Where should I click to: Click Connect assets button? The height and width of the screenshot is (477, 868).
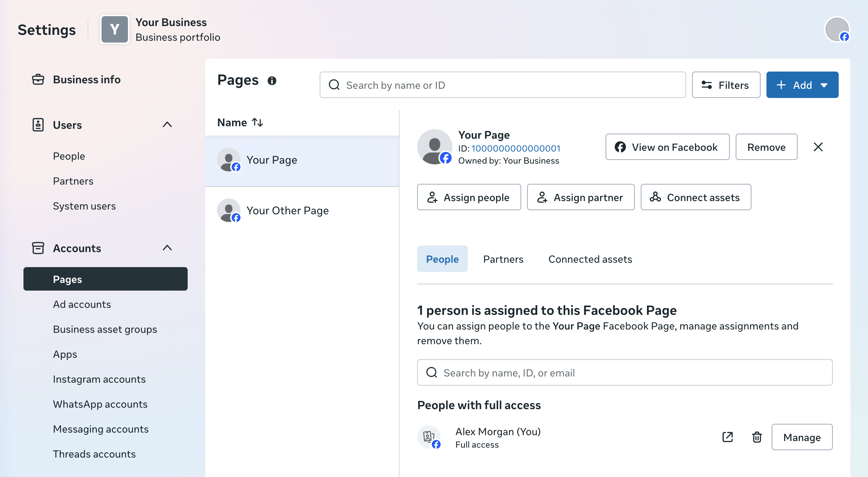tap(696, 197)
